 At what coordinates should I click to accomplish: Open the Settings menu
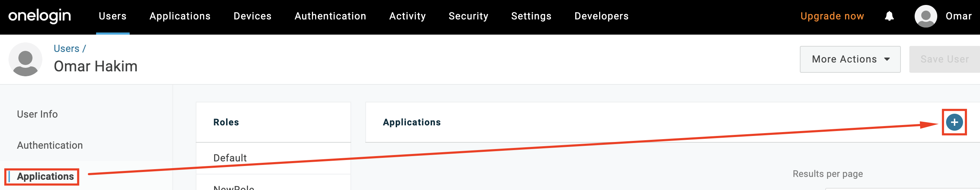pyautogui.click(x=531, y=16)
